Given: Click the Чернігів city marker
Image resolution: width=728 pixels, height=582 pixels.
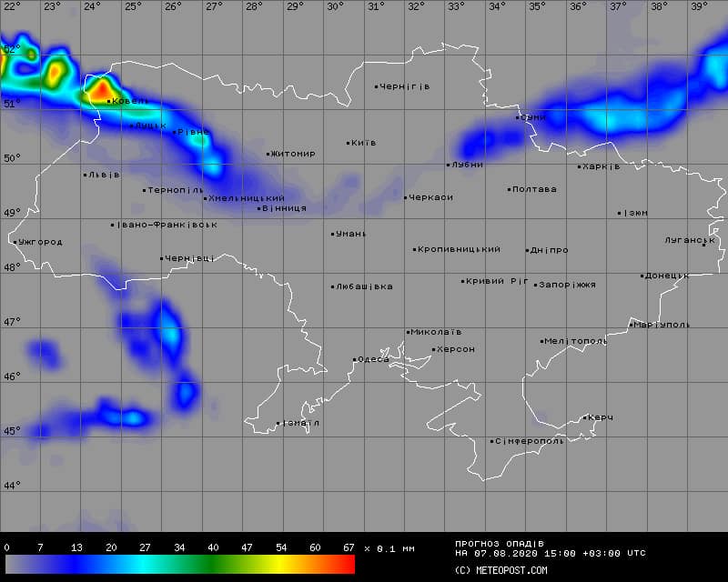Looking at the screenshot, I should [377, 87].
